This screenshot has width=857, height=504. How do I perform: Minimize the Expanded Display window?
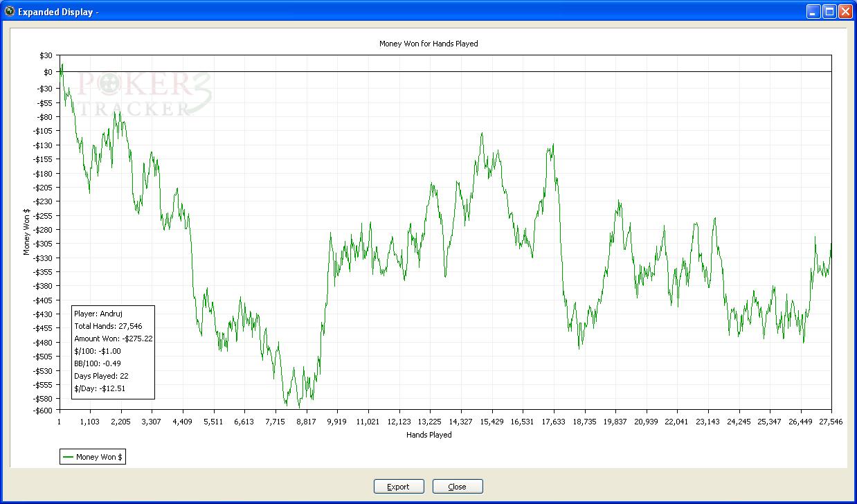coord(813,12)
